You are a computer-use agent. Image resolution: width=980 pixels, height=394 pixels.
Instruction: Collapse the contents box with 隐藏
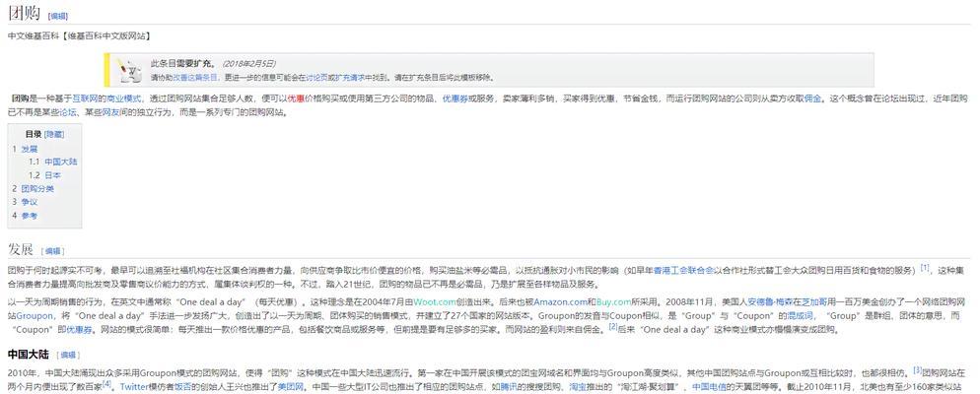[x=54, y=134]
